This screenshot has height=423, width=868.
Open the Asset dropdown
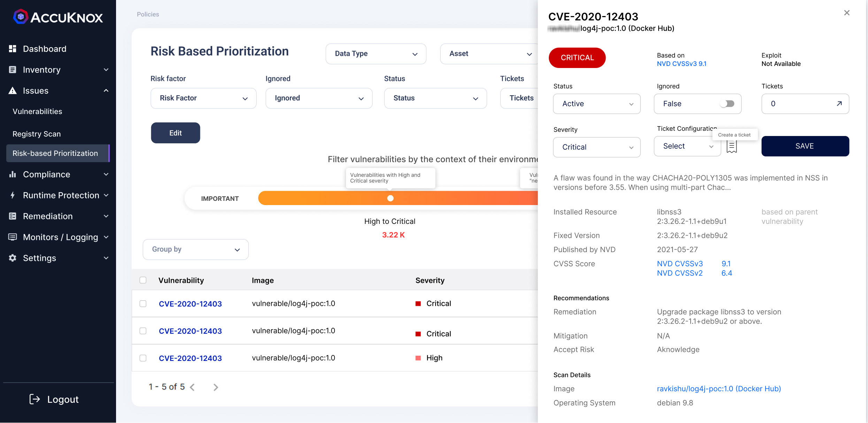[489, 54]
